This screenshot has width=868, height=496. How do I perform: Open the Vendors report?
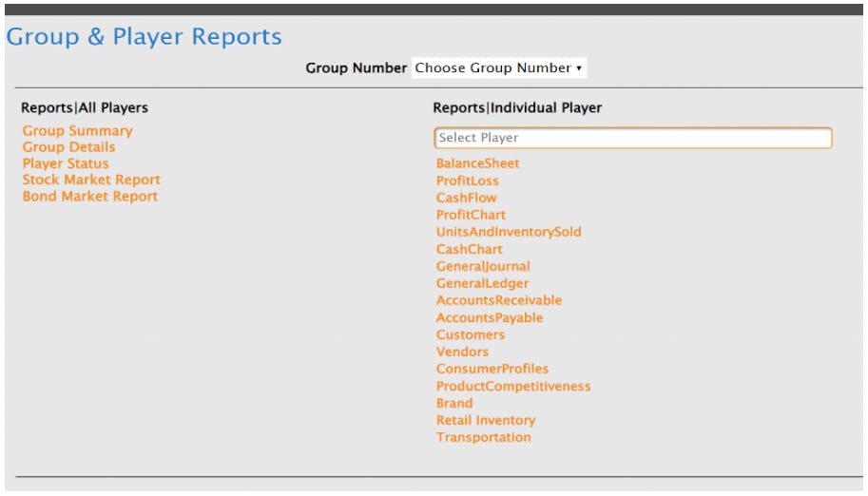pyautogui.click(x=462, y=353)
